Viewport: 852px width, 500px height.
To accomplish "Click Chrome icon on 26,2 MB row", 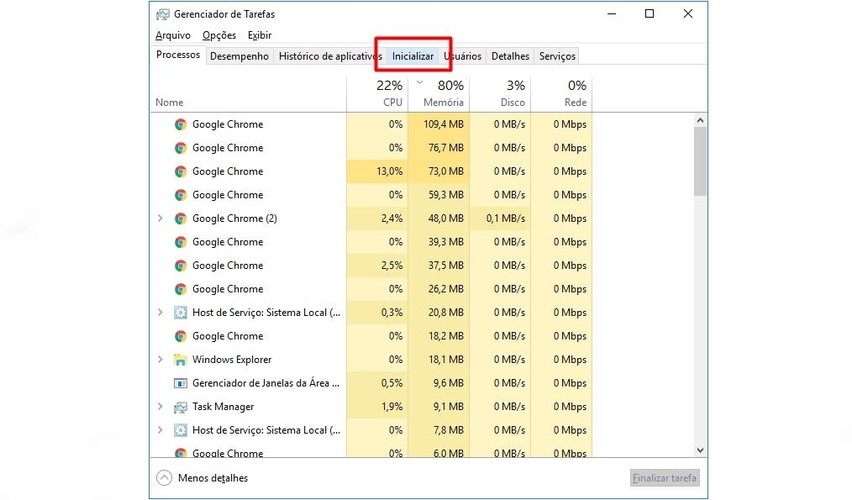I will click(x=180, y=289).
